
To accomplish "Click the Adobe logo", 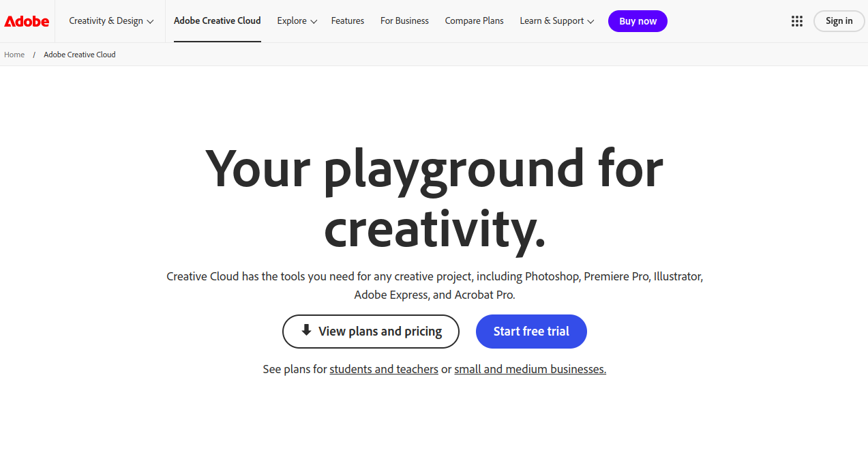I will pos(27,21).
